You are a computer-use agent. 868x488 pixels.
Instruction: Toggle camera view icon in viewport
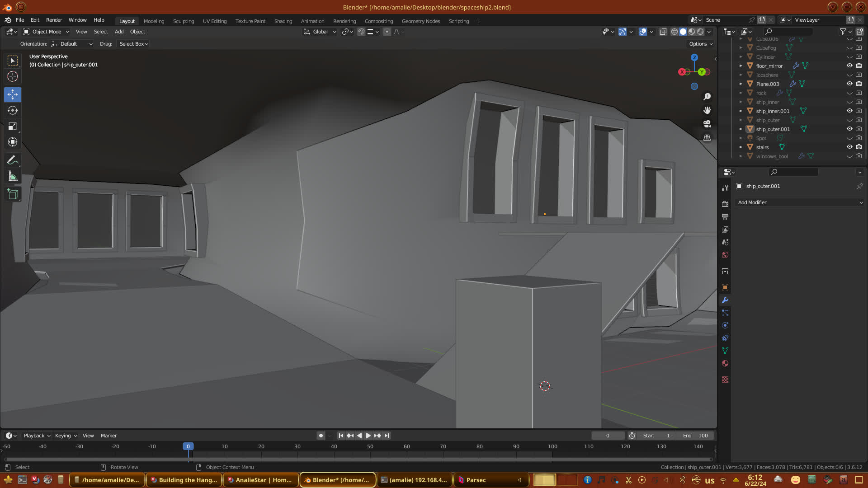(707, 124)
